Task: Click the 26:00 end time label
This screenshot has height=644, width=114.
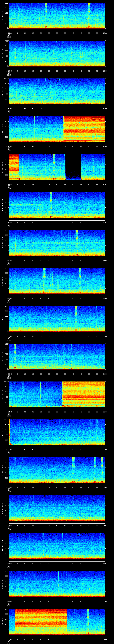Action: click(x=105, y=450)
